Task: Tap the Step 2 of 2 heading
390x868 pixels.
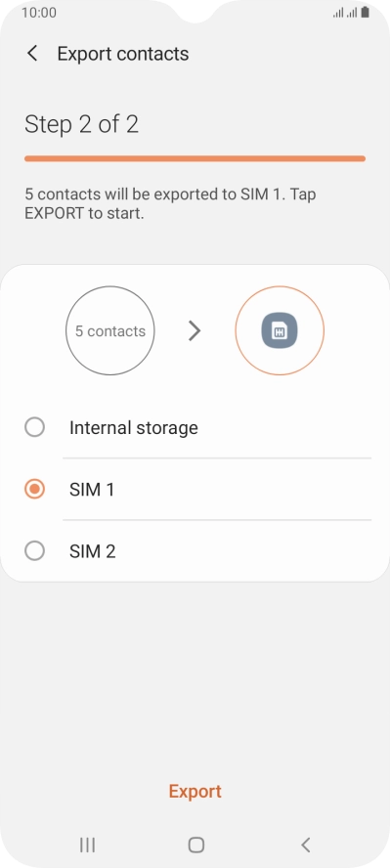Action: [x=81, y=124]
